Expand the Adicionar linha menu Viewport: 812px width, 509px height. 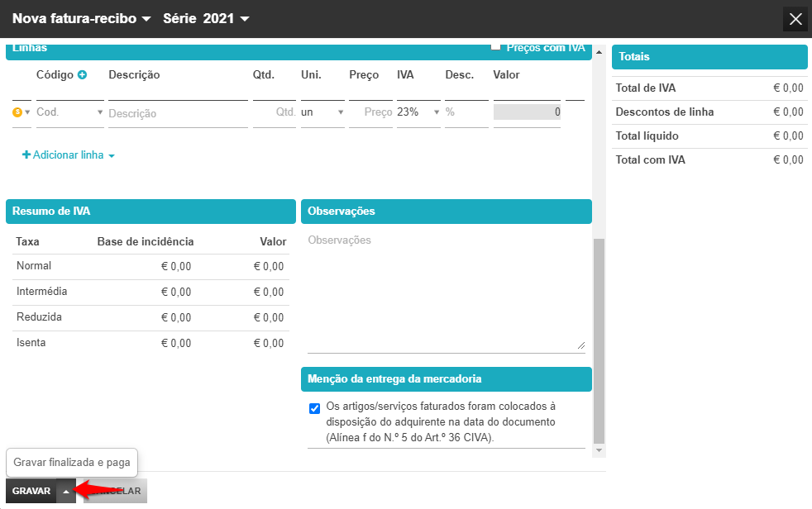coord(112,155)
